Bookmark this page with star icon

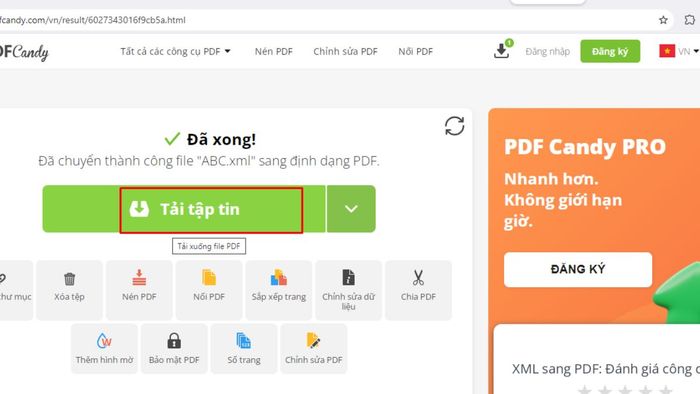tap(663, 20)
